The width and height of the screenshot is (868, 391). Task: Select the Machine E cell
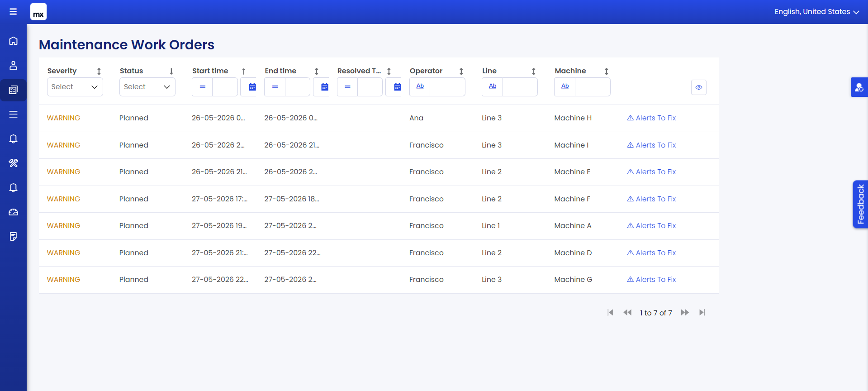[x=572, y=172]
